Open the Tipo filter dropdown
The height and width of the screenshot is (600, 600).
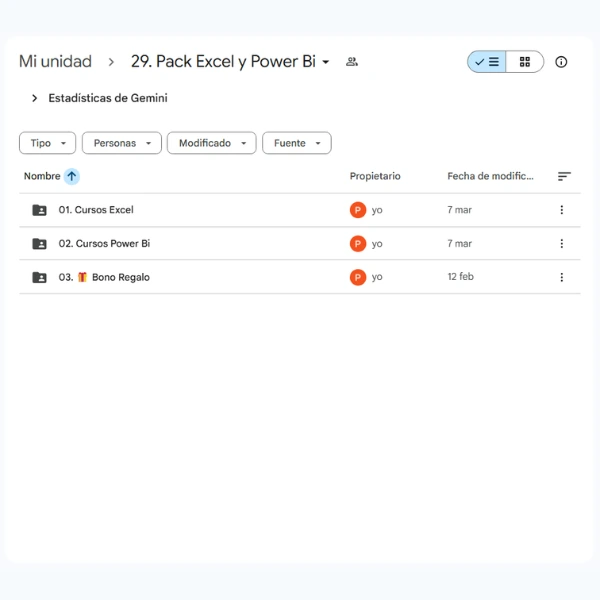(x=47, y=143)
